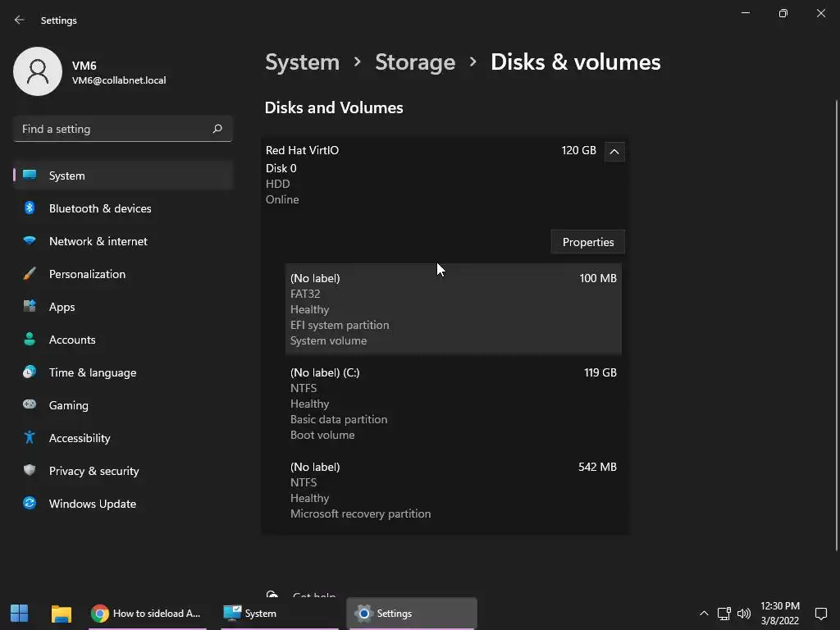Navigate to Storage in breadcrumb

(x=415, y=62)
